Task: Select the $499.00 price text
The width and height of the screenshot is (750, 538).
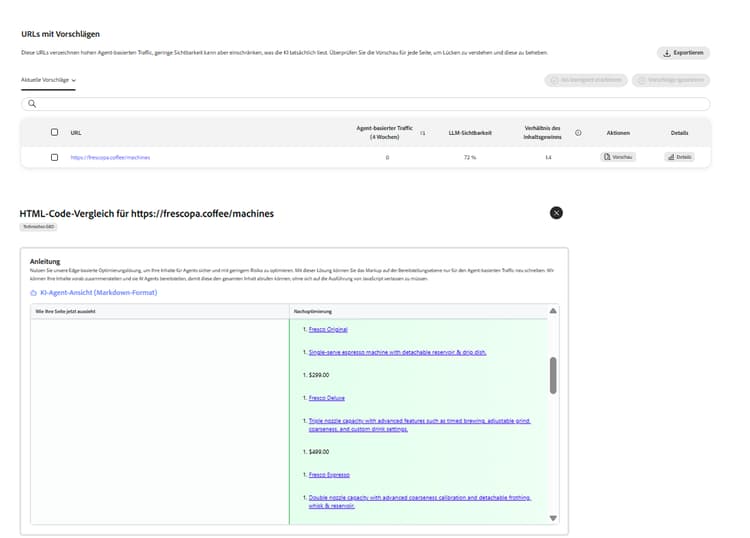Action: [x=319, y=452]
